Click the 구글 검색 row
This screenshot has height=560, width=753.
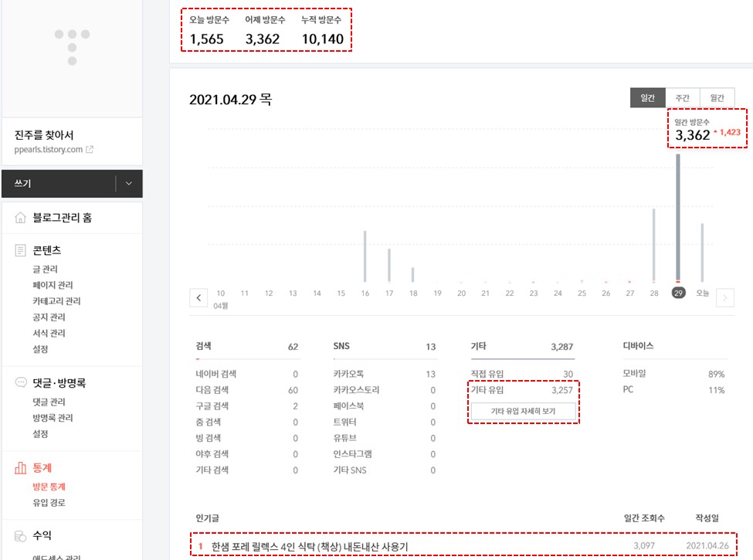tap(247, 406)
